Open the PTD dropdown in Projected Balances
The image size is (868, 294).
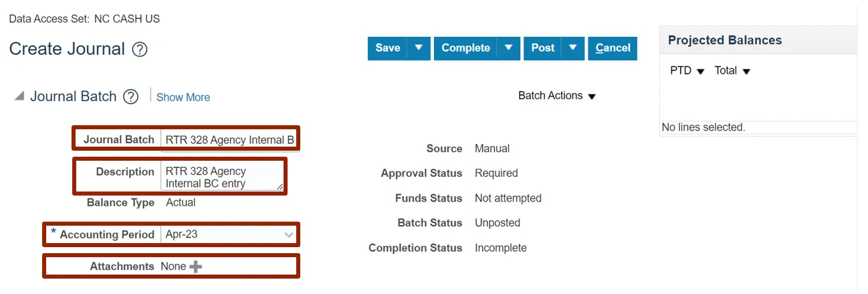[687, 71]
